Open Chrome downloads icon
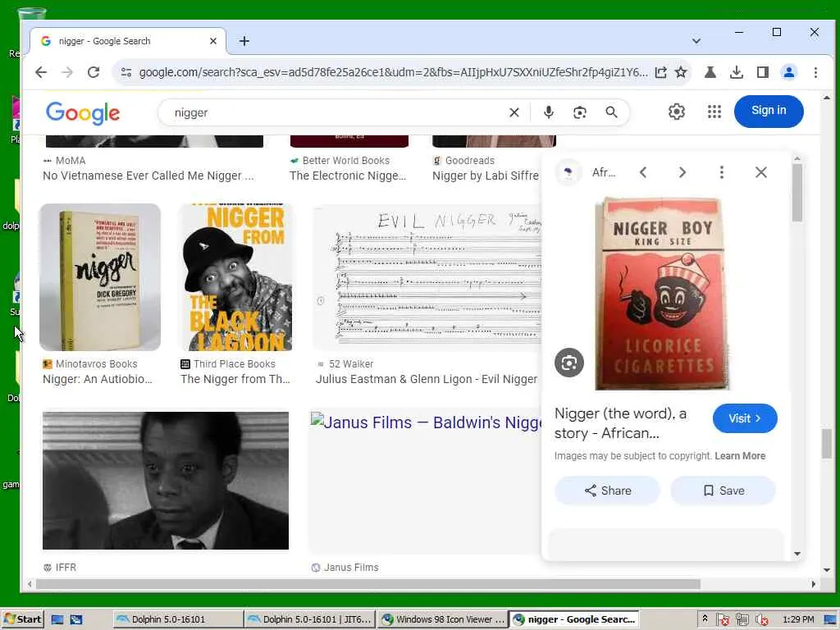Screen dimensions: 840x630 [x=737, y=72]
